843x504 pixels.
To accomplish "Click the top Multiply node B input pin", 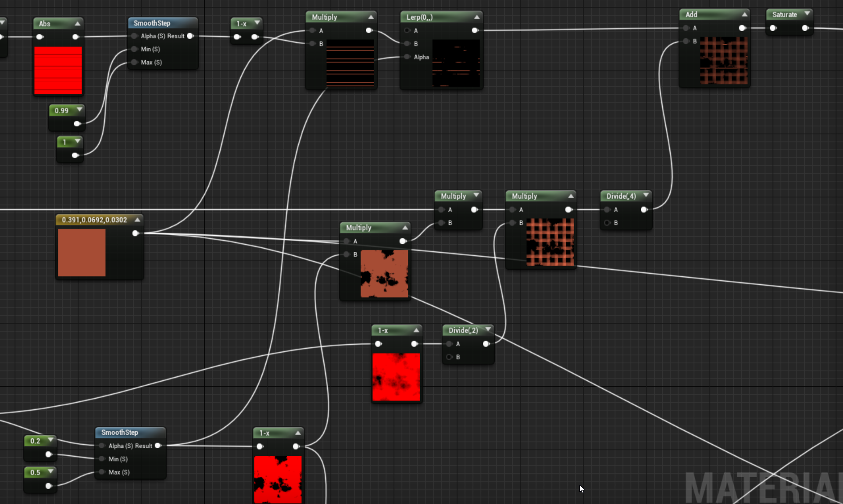I will 313,44.
